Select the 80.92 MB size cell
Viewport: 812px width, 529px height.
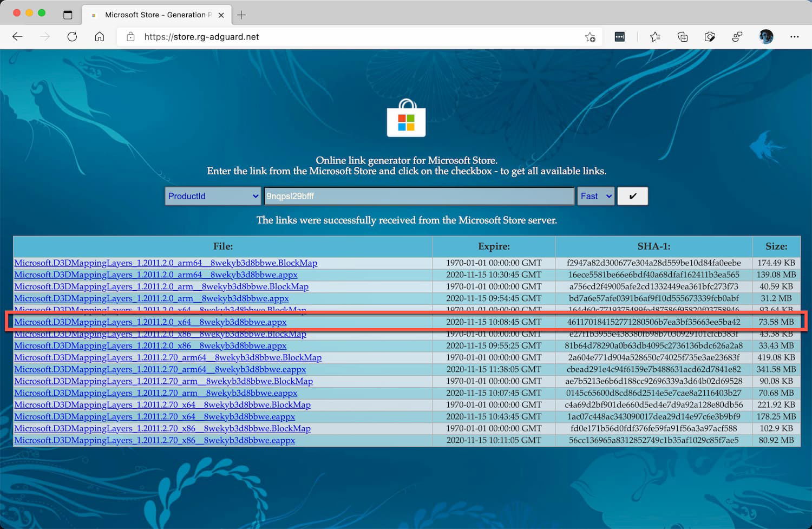[x=776, y=441]
